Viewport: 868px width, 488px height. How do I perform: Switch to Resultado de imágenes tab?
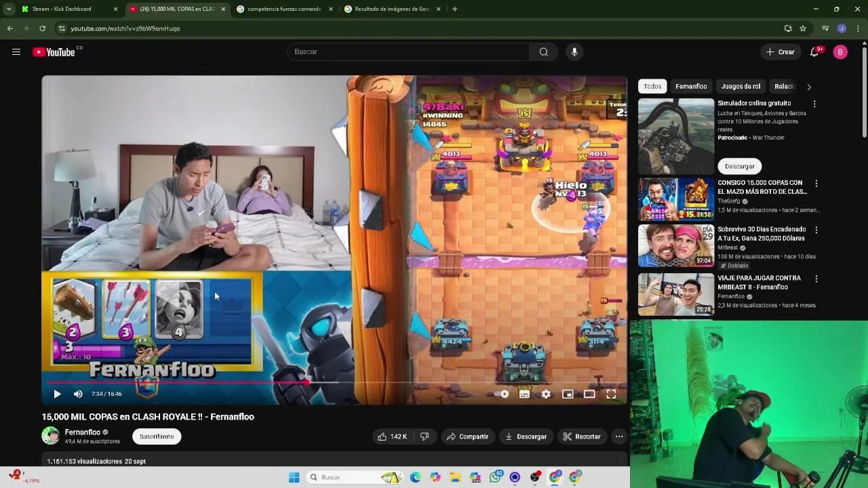click(x=392, y=9)
